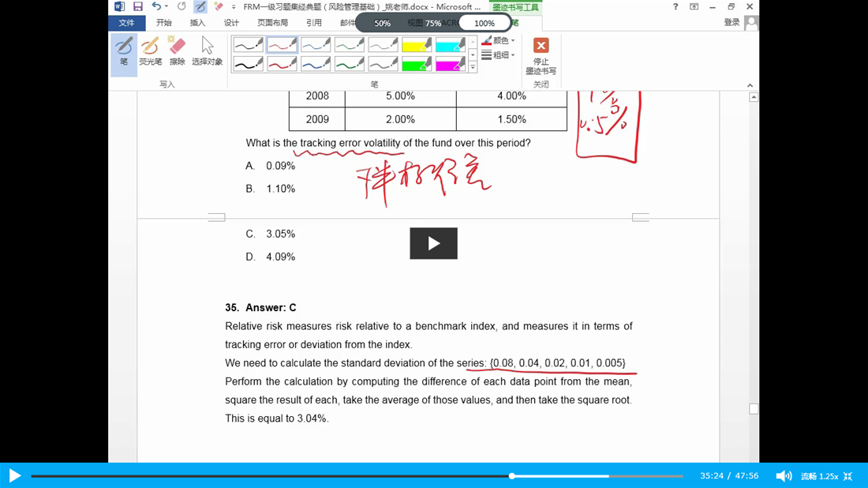Click the user account avatar icon
Screen dimensions: 868x488
tap(751, 23)
